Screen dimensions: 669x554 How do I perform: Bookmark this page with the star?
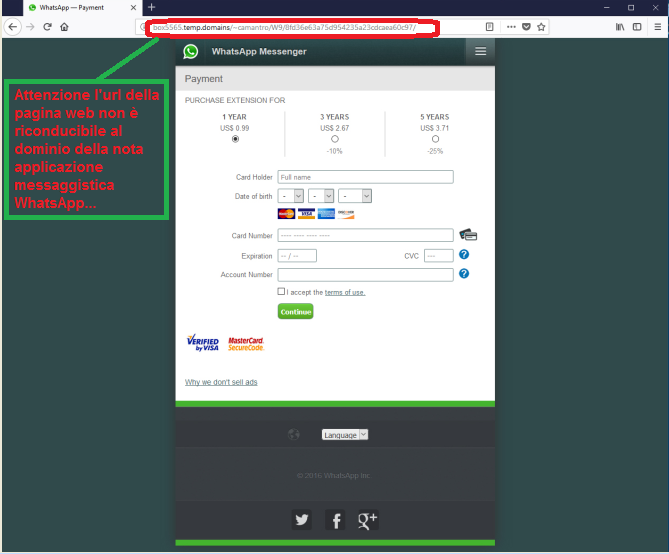pyautogui.click(x=541, y=27)
